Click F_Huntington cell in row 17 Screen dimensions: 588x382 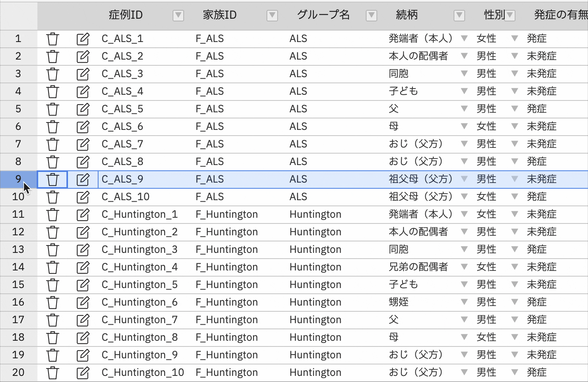(227, 320)
